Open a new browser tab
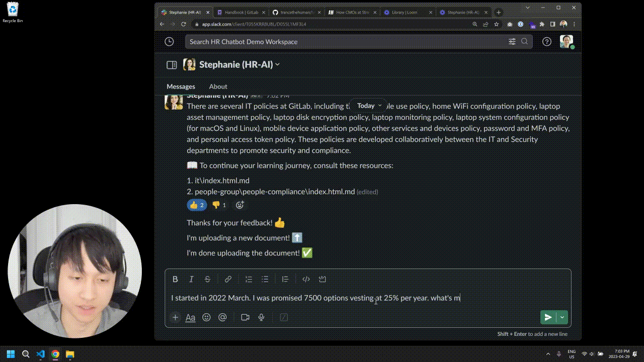644x362 pixels. tap(499, 12)
